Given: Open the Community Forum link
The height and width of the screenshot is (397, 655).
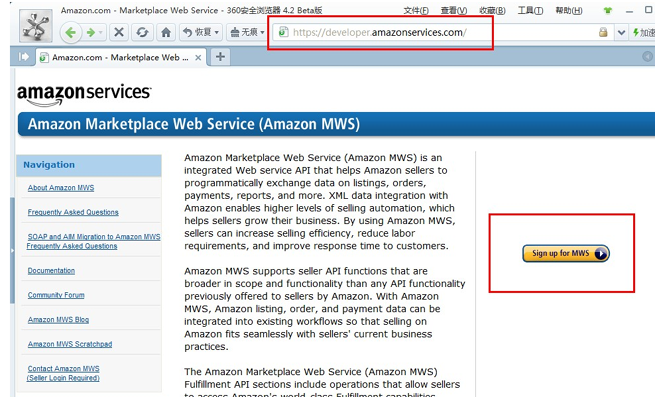Looking at the screenshot, I should (x=56, y=295).
